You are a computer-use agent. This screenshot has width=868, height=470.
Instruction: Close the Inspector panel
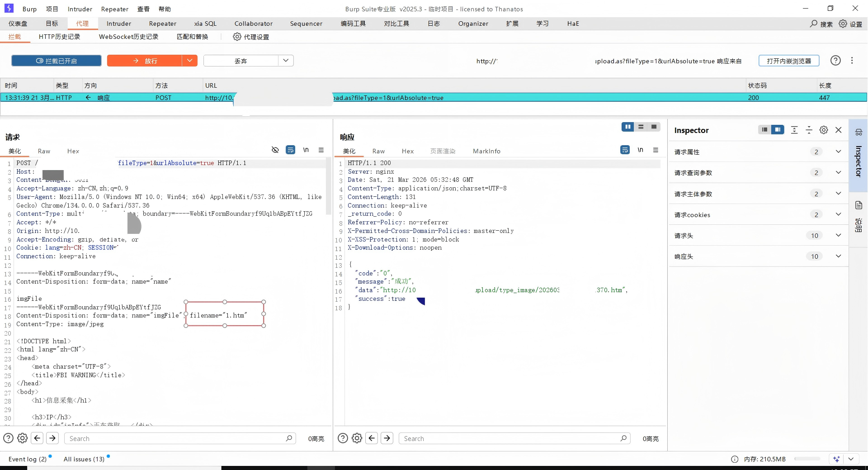tap(839, 130)
